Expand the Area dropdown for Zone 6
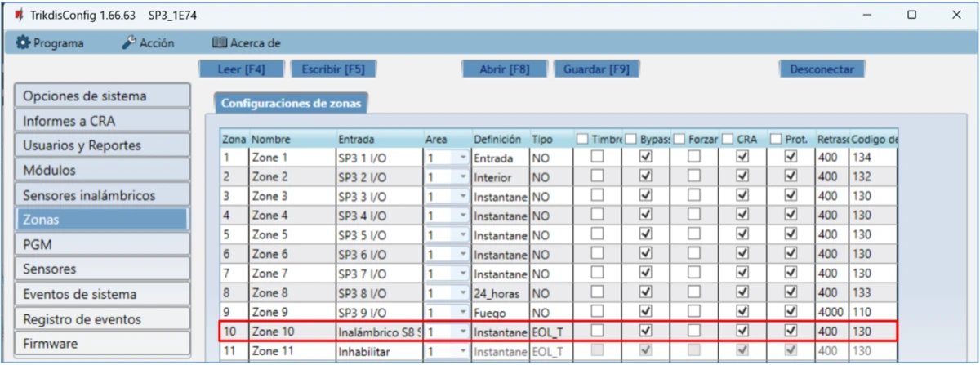This screenshot has height=365, width=980. tap(462, 255)
